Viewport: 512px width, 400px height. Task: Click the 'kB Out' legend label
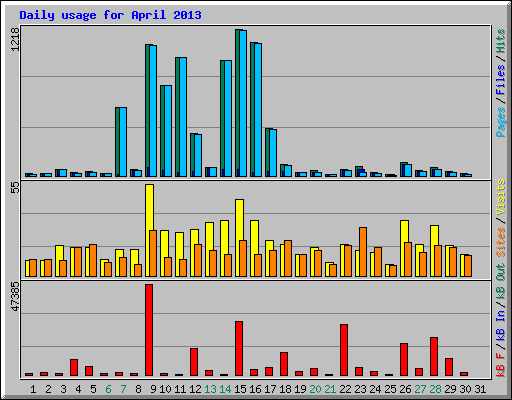(x=500, y=281)
